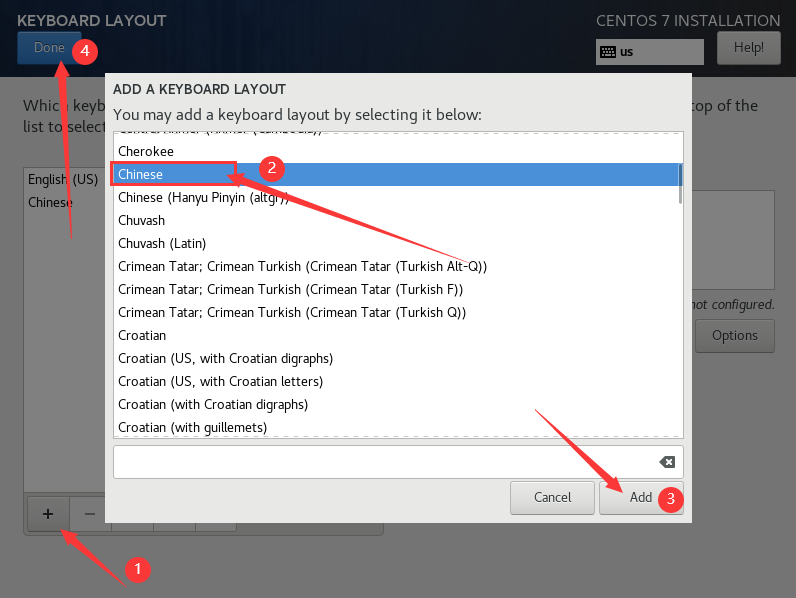Choose Chinese (Hanyu Pinyin (altgr))
The width and height of the screenshot is (796, 598).
pyautogui.click(x=203, y=197)
